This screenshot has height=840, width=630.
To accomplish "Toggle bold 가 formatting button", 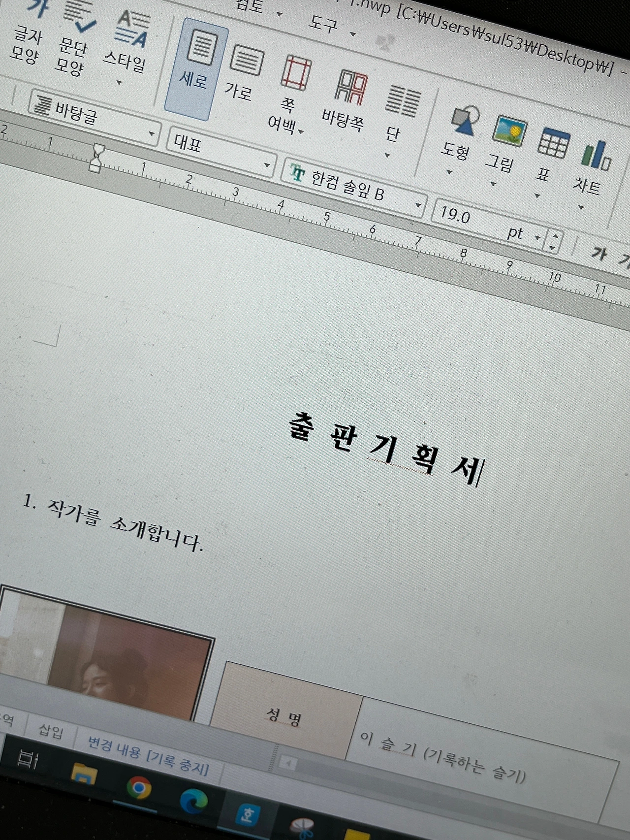I will [598, 254].
